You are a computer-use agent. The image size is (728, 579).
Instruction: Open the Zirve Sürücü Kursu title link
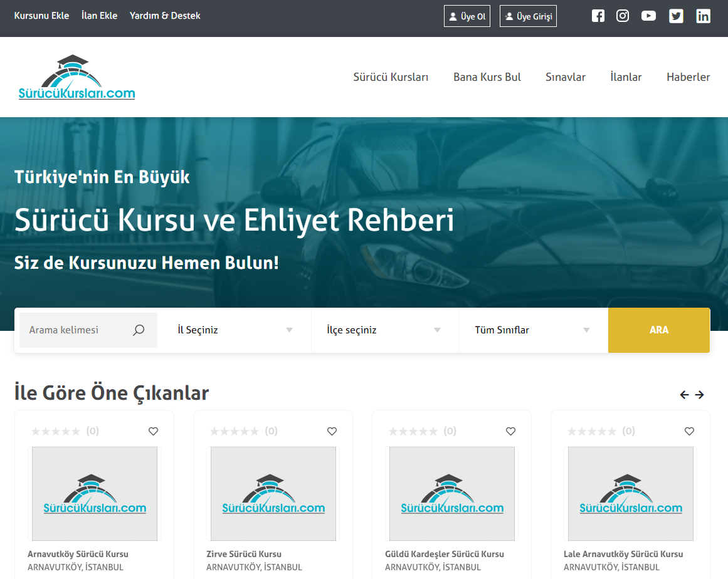244,554
